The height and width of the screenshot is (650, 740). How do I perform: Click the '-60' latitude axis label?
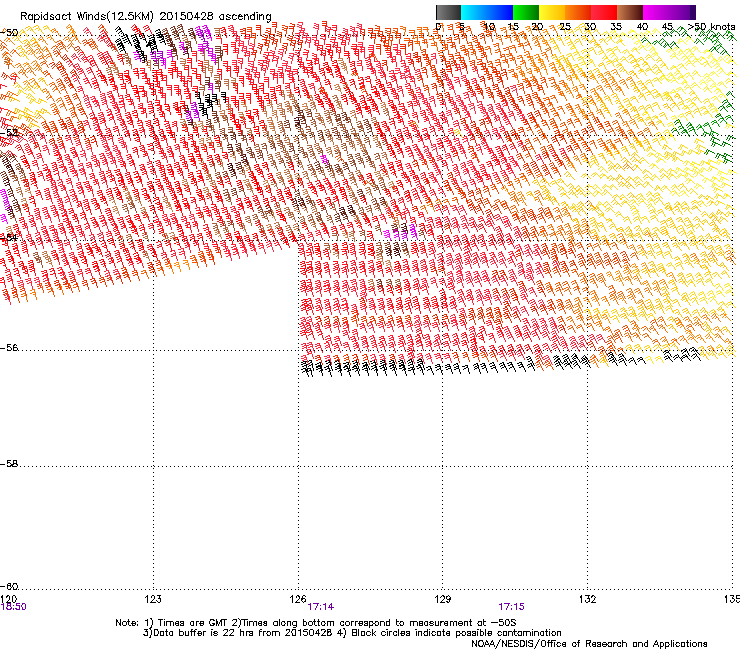click(9, 586)
